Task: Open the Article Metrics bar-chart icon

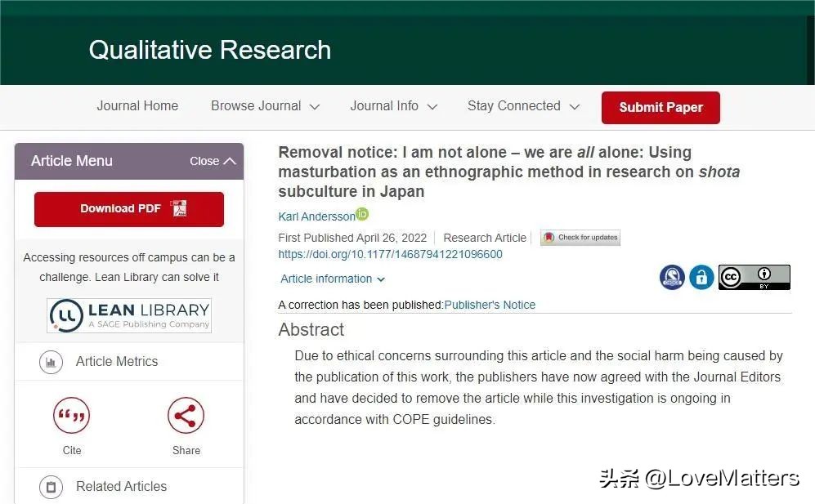Action: 51,362
